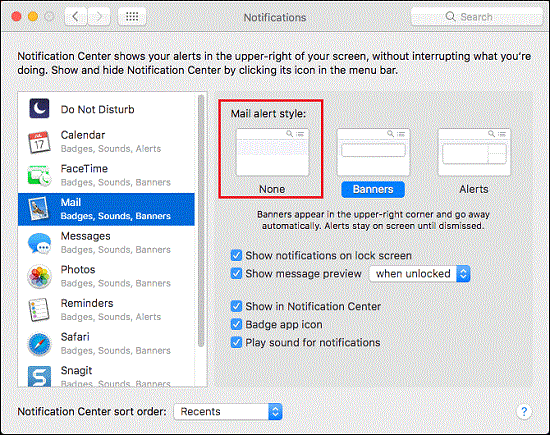Choose the Banners alert style thumbnail
Viewport: 550px width, 435px height.
click(x=373, y=152)
